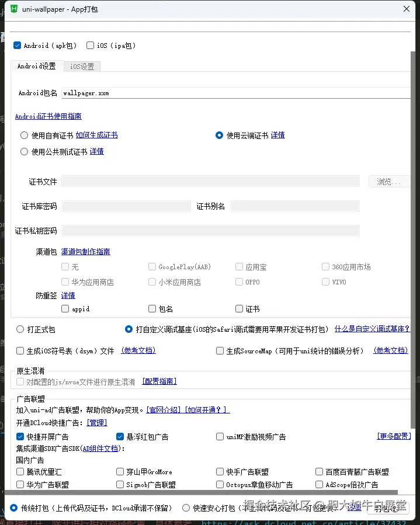420x525 pixels.
Task: Check the appid anti-resign checkbox
Action: pos(65,308)
